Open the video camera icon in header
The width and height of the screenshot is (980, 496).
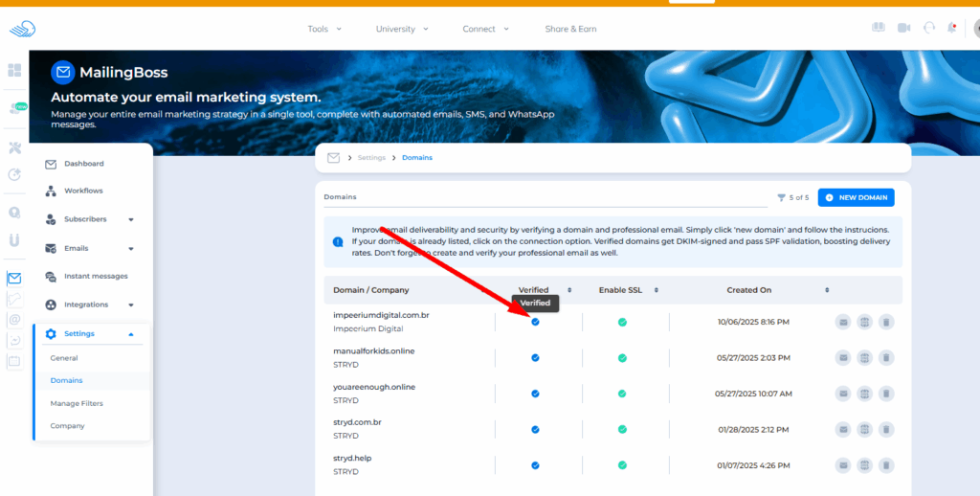903,28
